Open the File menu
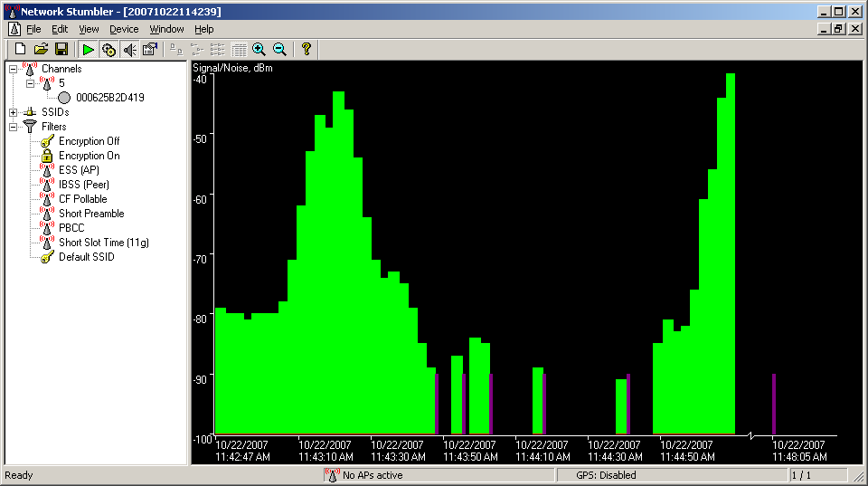 pyautogui.click(x=33, y=29)
